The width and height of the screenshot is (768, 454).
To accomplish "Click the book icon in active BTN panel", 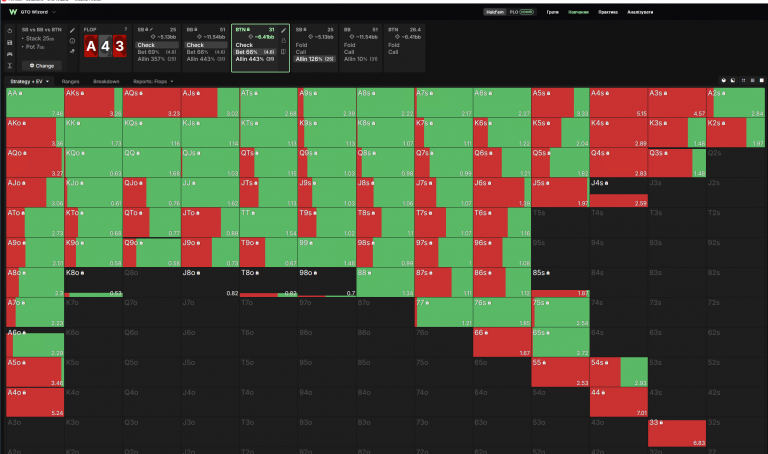I will click(284, 51).
